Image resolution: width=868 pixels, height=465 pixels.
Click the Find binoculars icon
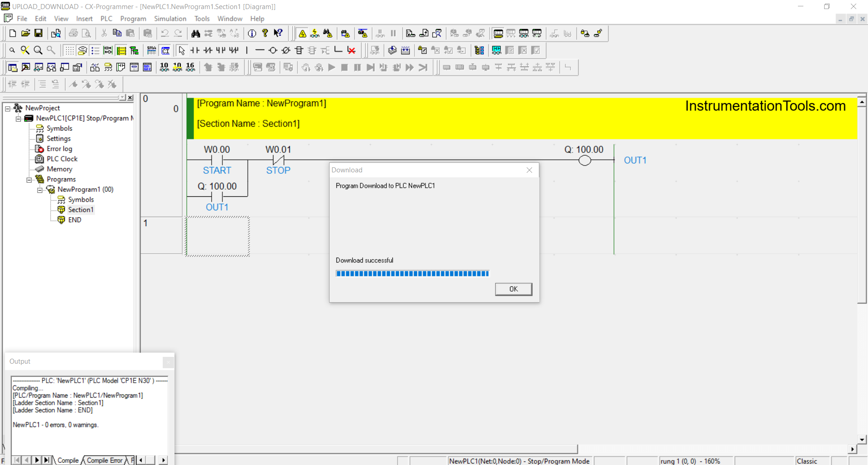tap(195, 33)
